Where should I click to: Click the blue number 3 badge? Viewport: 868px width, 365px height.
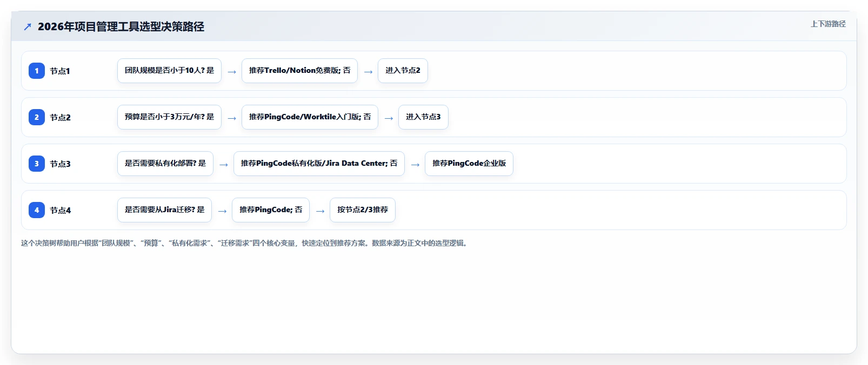pos(37,164)
